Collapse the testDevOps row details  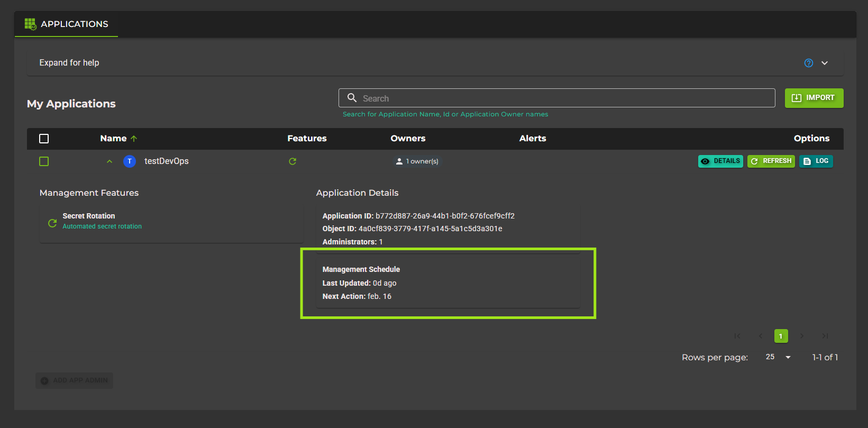(x=109, y=161)
